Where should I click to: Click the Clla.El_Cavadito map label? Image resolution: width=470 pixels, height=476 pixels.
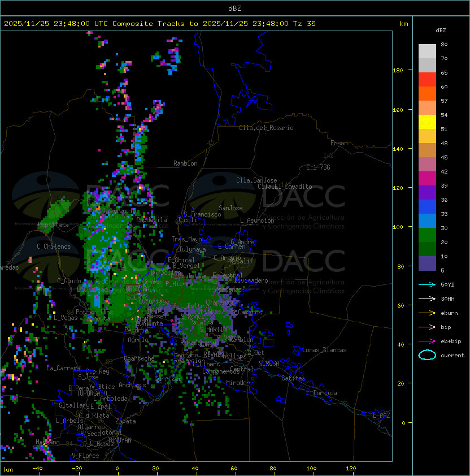[285, 187]
